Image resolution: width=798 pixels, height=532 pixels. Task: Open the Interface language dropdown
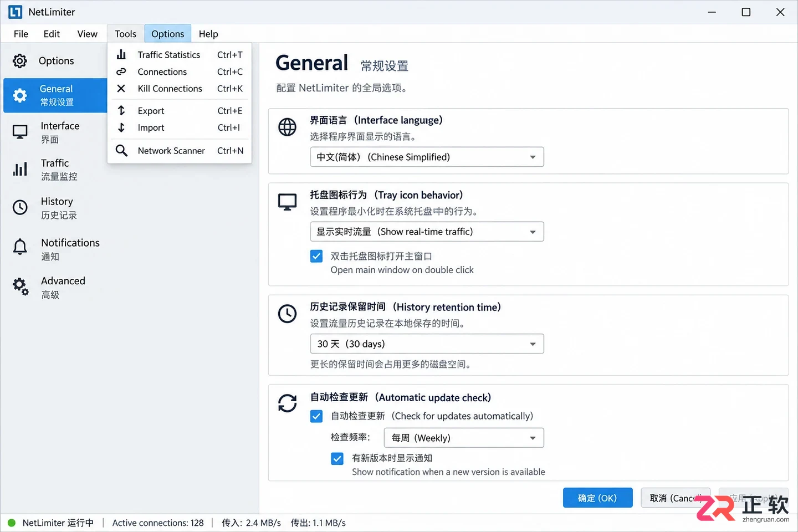[x=427, y=157]
